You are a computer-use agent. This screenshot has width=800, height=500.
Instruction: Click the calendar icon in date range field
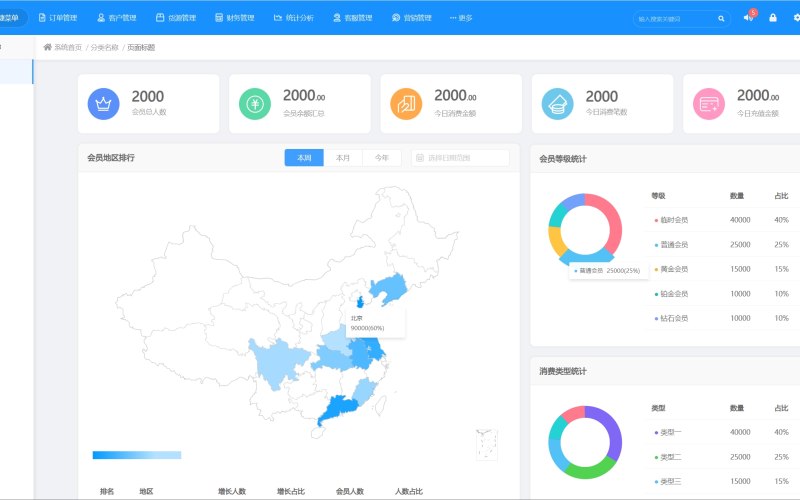pyautogui.click(x=420, y=158)
